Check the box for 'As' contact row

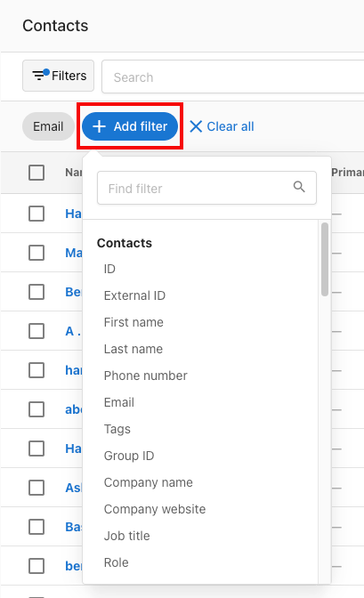[36, 488]
